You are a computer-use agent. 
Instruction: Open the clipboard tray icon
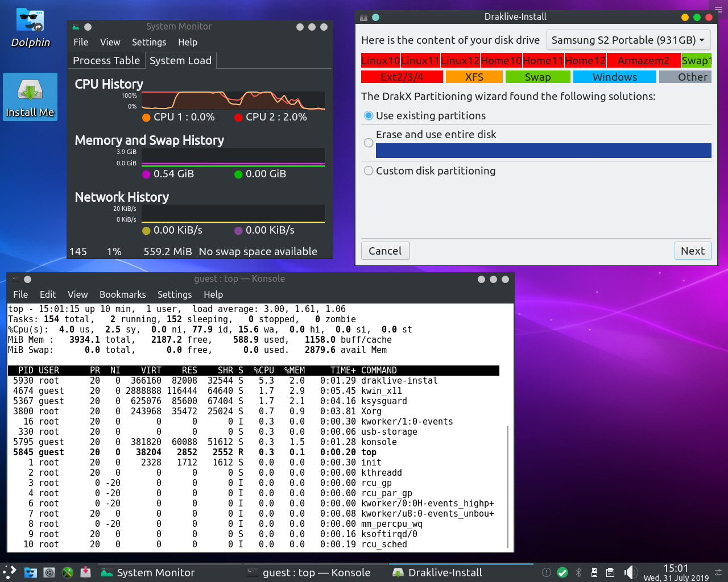click(610, 572)
